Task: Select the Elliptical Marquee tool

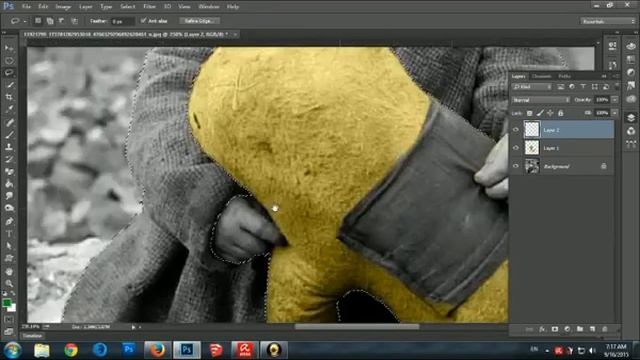Action: tap(9, 61)
